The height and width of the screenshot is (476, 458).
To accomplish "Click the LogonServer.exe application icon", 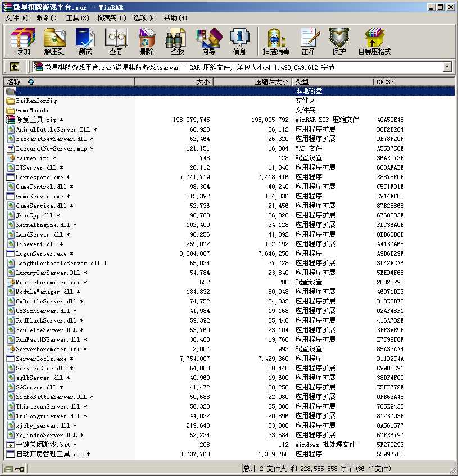I will tap(11, 253).
